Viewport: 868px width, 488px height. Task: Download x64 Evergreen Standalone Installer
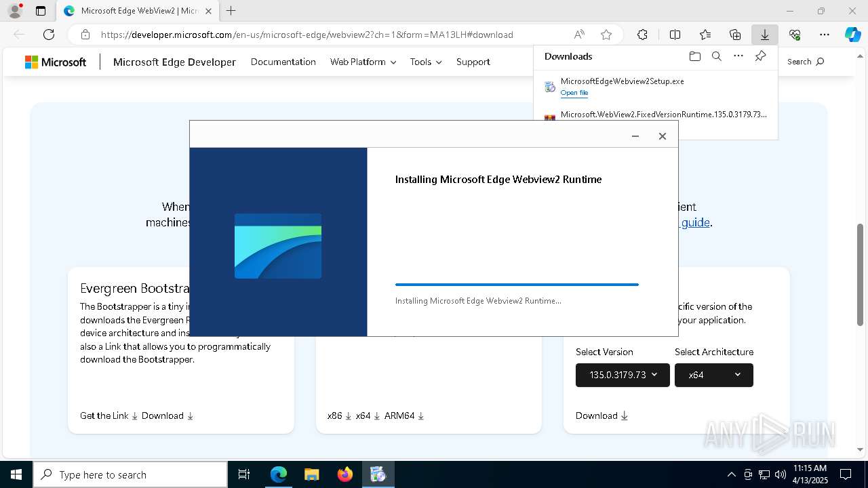pos(368,415)
